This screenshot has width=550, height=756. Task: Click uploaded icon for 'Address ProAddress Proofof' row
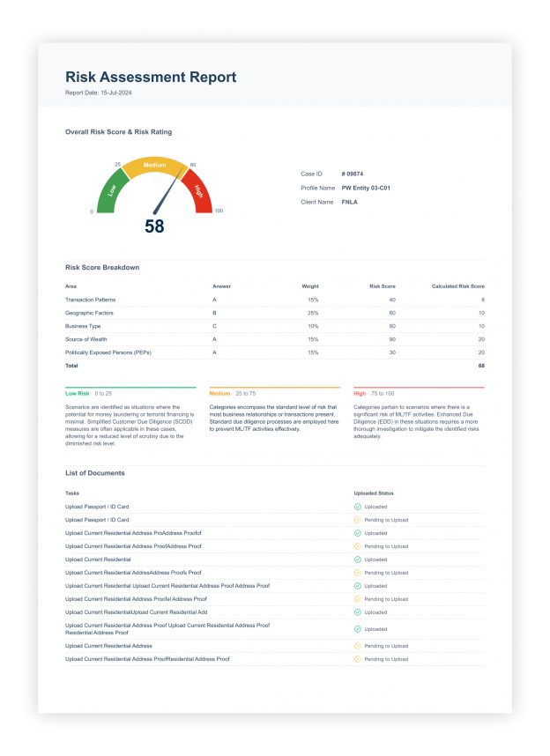point(357,533)
